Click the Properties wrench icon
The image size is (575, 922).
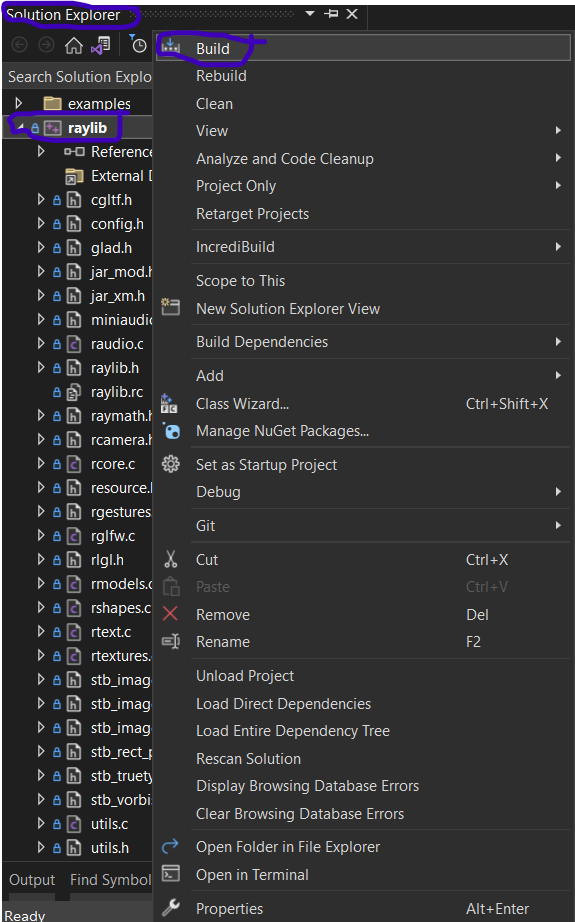171,907
